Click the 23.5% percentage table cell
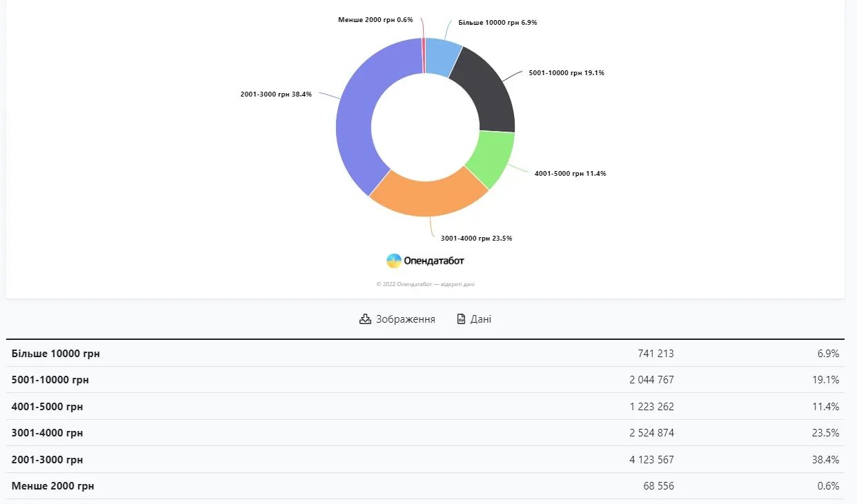857x504 pixels. (x=826, y=433)
